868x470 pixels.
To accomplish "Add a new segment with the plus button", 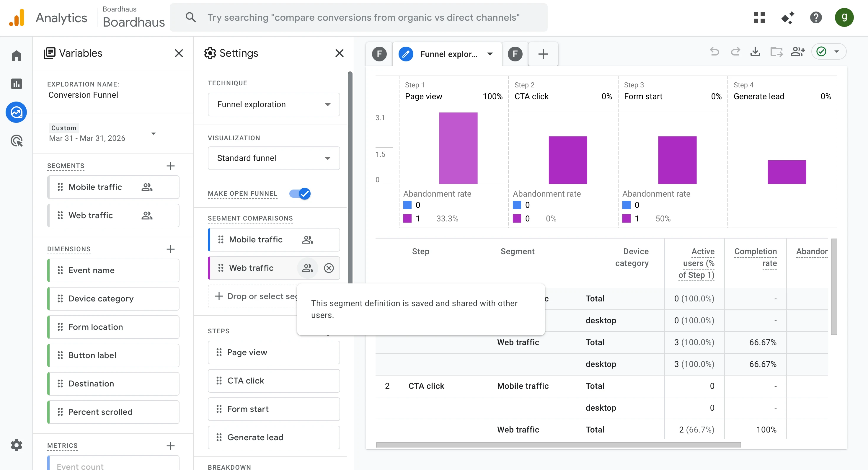I will 171,166.
